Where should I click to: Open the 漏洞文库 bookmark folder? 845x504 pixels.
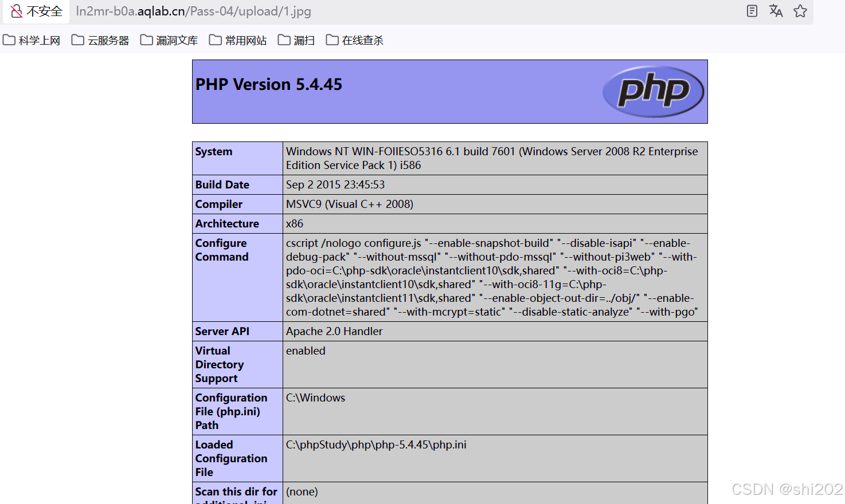tap(169, 40)
